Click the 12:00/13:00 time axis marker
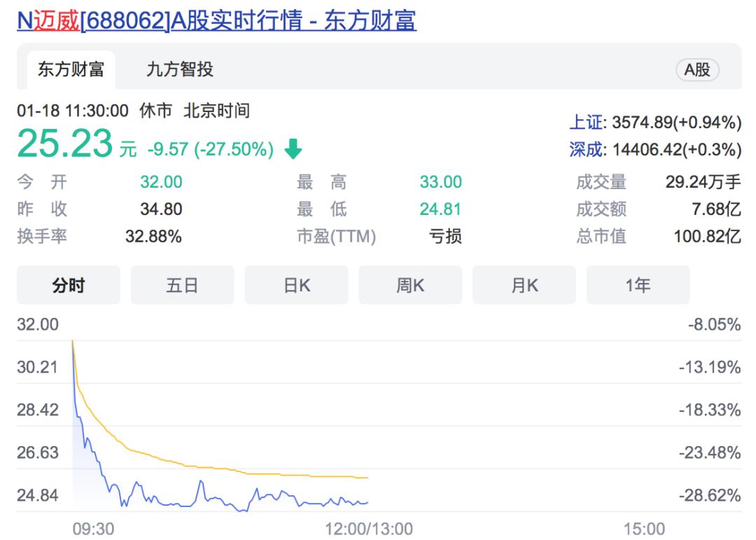 pos(369,528)
